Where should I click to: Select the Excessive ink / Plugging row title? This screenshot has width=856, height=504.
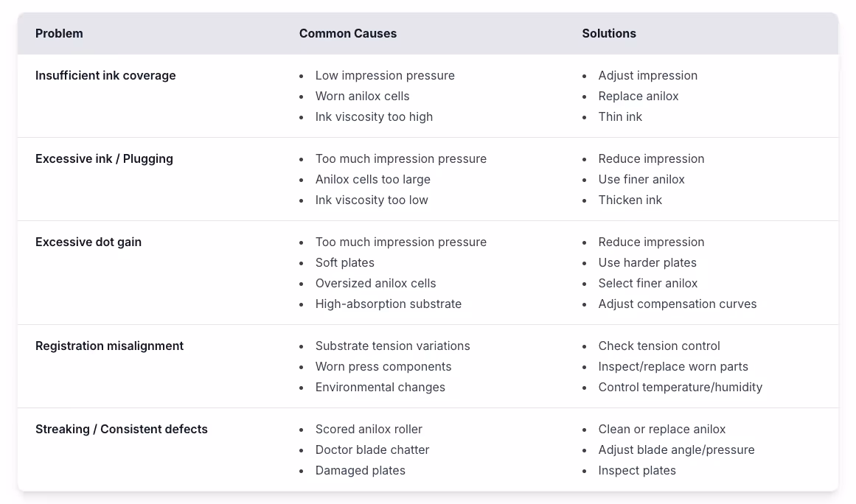pyautogui.click(x=104, y=159)
